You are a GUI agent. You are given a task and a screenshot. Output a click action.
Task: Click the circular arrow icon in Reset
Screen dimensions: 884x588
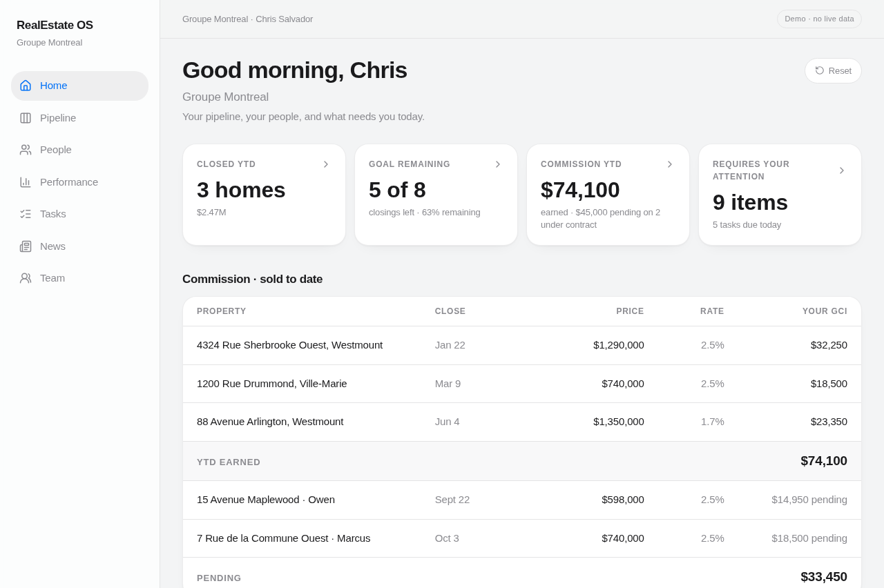click(820, 70)
